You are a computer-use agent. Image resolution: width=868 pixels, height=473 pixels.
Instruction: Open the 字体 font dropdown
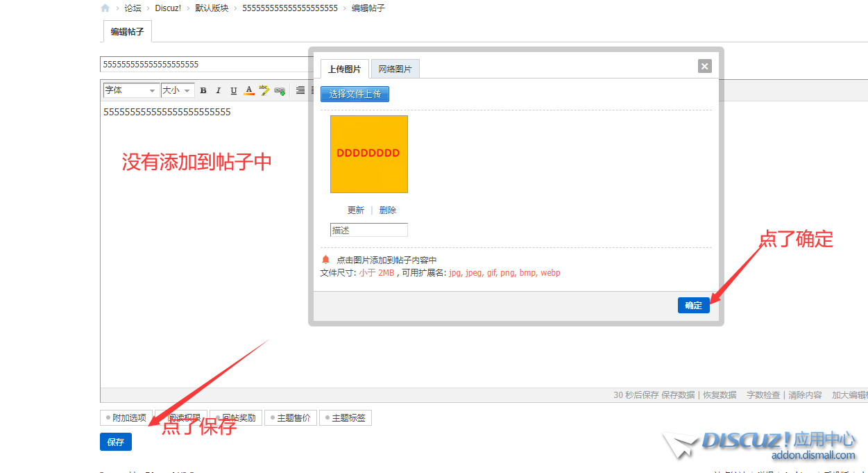tap(130, 90)
